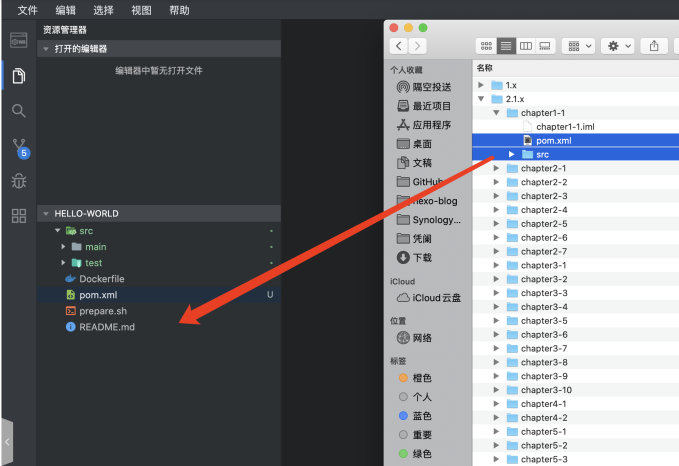Switch Finder to list view
Viewport: 679px width, 466px height.
click(506, 46)
